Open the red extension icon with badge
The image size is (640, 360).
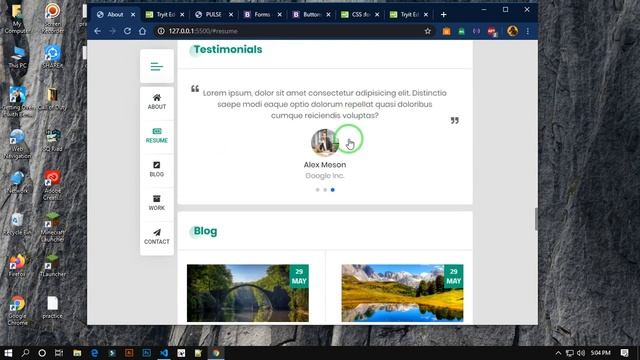(492, 31)
